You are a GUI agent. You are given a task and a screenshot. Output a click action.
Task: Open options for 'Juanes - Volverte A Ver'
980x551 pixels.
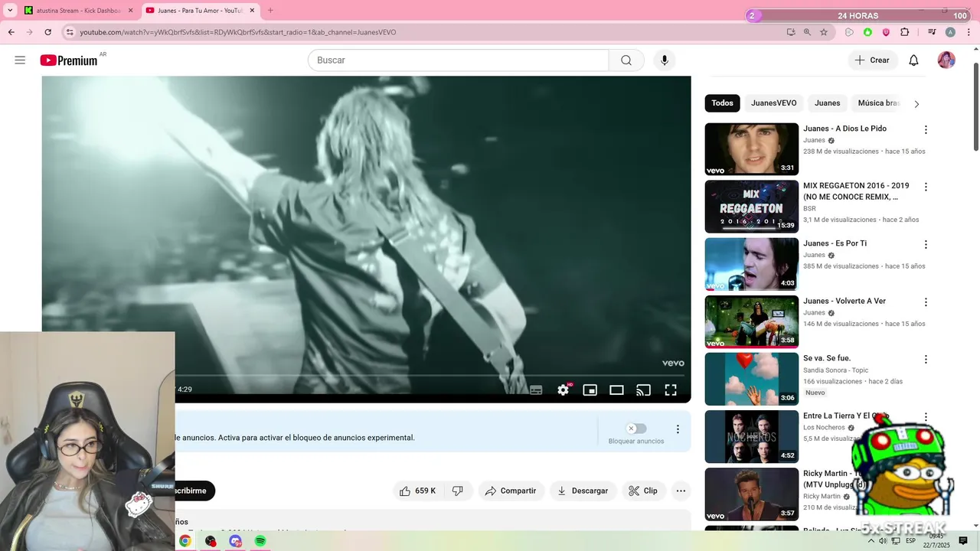point(926,302)
